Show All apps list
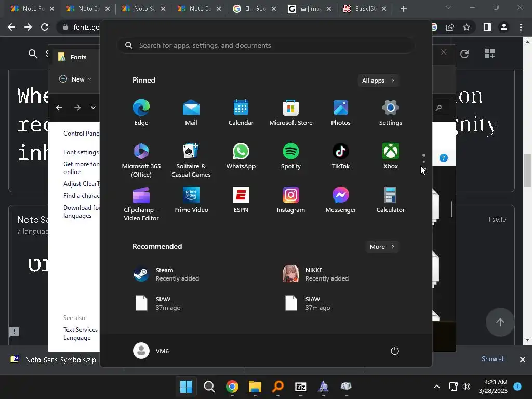Screen dimensions: 532x399 378,81
